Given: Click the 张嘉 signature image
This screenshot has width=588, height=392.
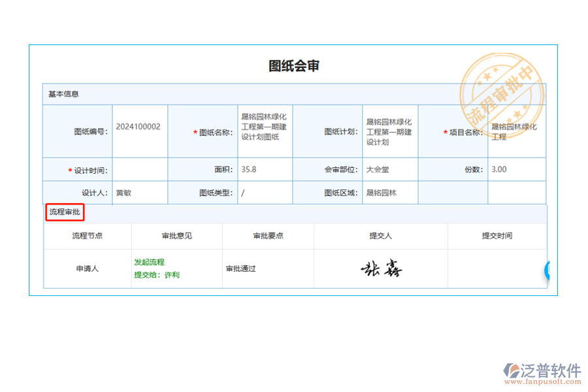Looking at the screenshot, I should 382,268.
